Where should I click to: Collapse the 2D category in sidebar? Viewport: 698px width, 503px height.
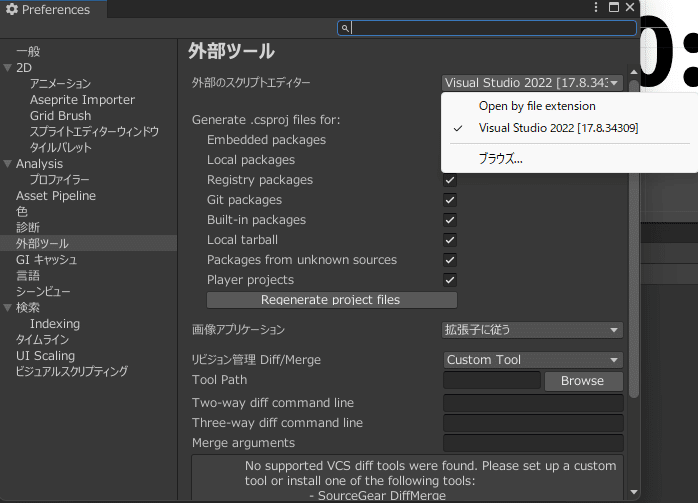click(x=8, y=68)
